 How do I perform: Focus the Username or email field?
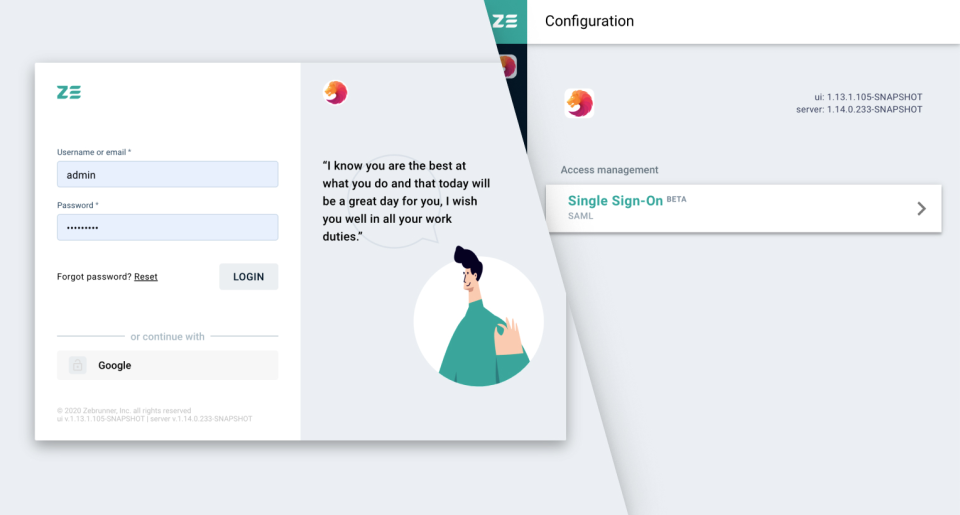pyautogui.click(x=167, y=175)
